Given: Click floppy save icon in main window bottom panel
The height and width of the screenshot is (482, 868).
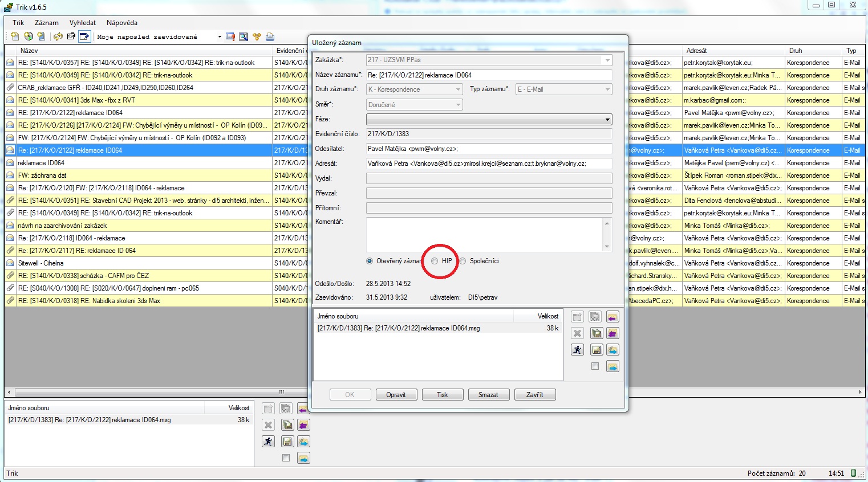Looking at the screenshot, I should [x=287, y=441].
